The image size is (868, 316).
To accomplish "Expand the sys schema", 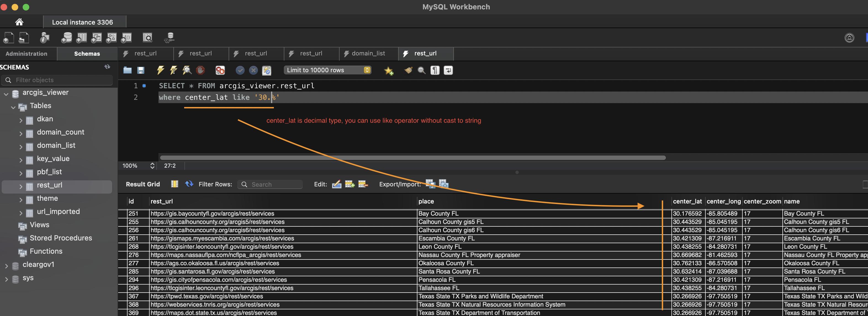I will (6, 279).
